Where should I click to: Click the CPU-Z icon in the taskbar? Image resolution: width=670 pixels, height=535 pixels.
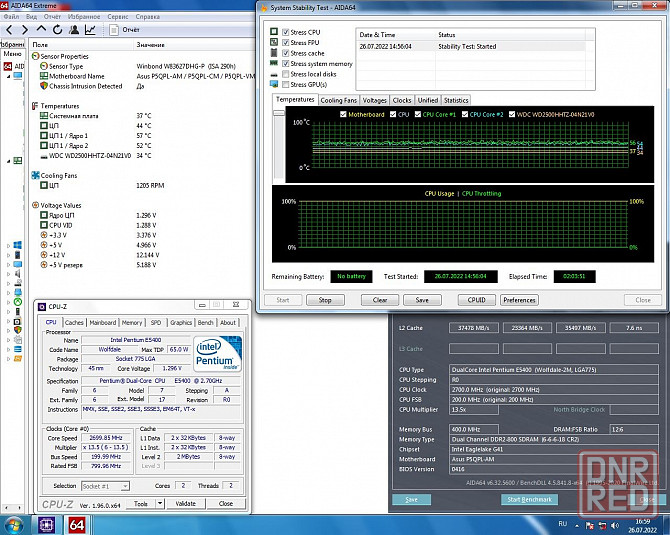point(46,524)
